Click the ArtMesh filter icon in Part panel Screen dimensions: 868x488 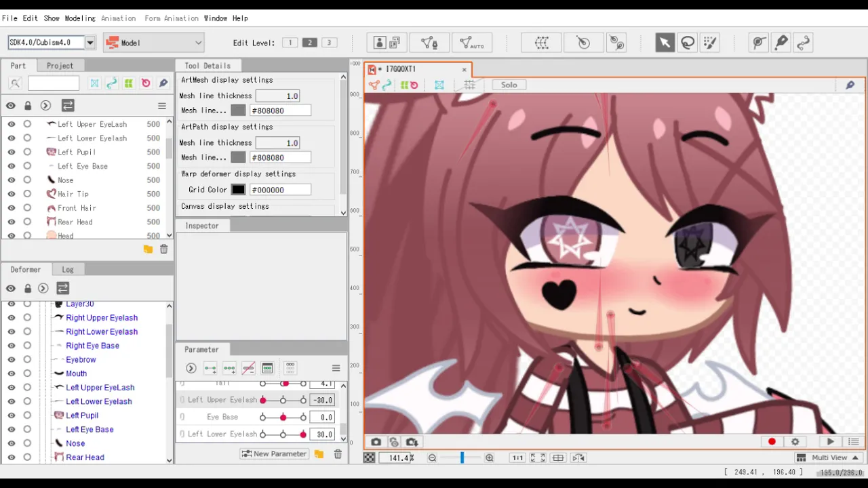tap(94, 83)
